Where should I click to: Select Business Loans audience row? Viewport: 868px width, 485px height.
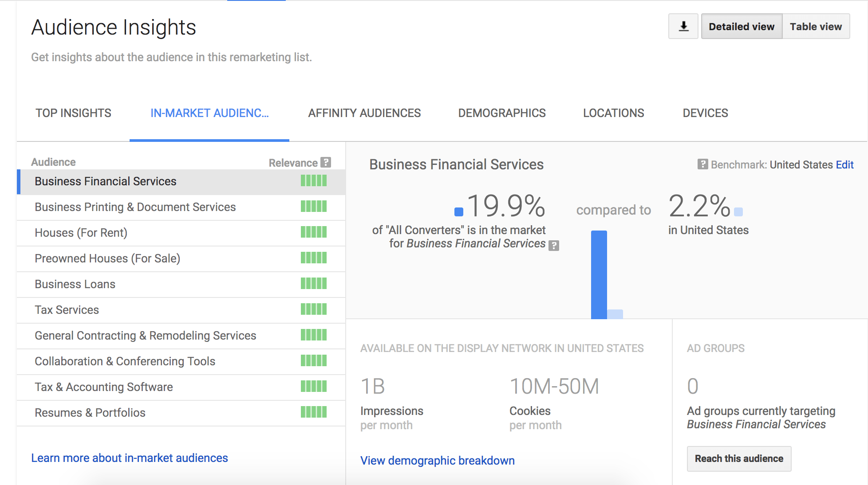(x=75, y=284)
